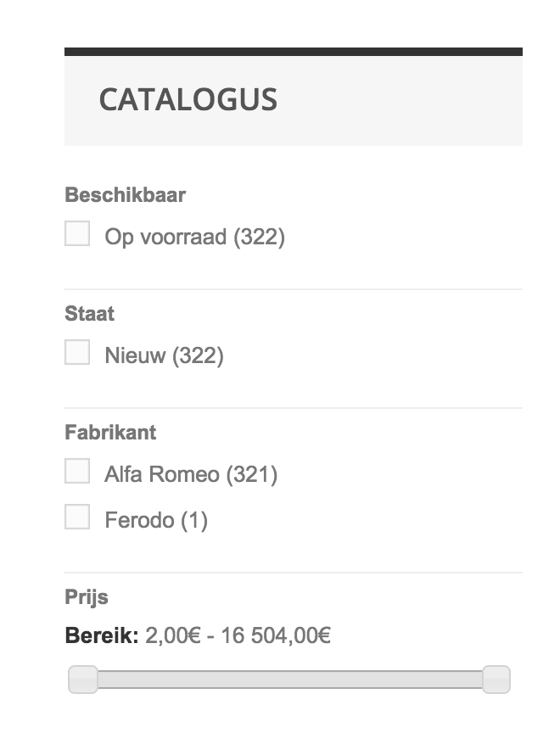Click the maximum price slider handle
The image size is (560, 733).
496,680
